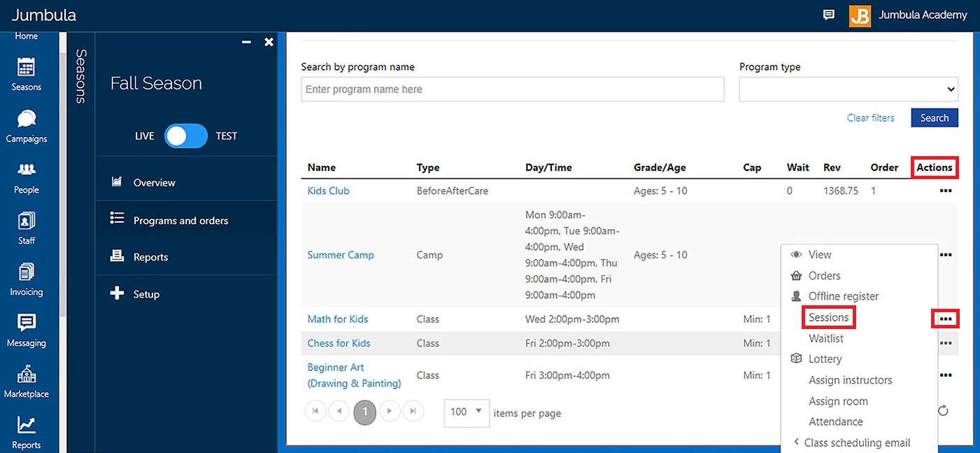Image resolution: width=980 pixels, height=453 pixels.
Task: Close the Fall Season panel
Action: [x=269, y=42]
